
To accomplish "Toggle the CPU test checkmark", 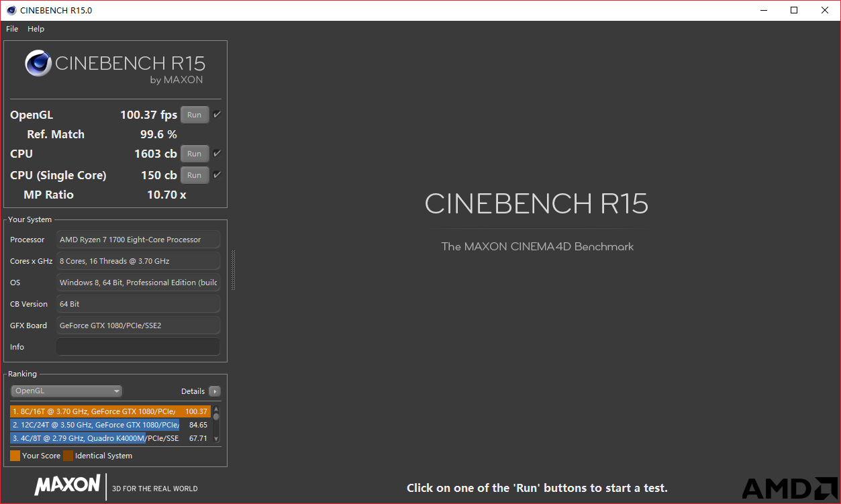I will pos(217,154).
